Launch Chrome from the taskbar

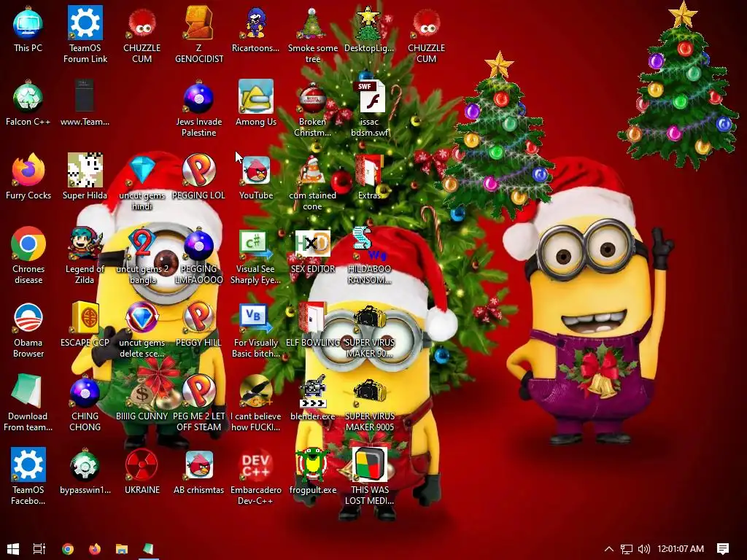pyautogui.click(x=68, y=548)
